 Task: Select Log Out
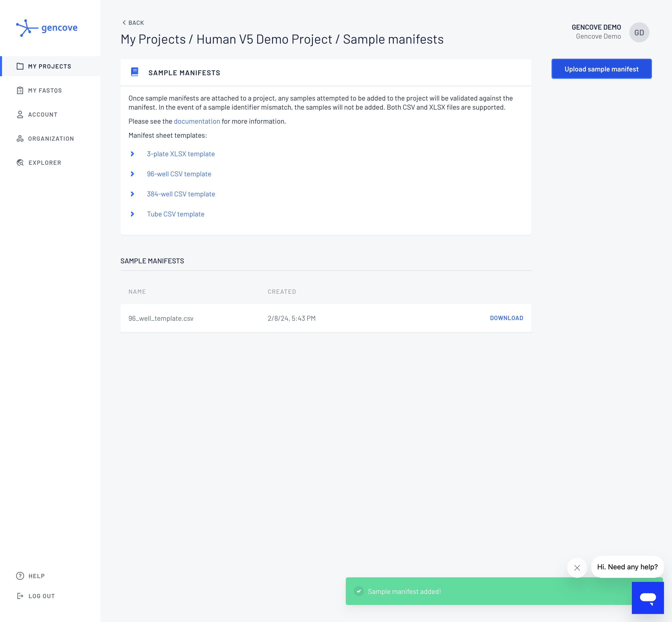point(42,596)
